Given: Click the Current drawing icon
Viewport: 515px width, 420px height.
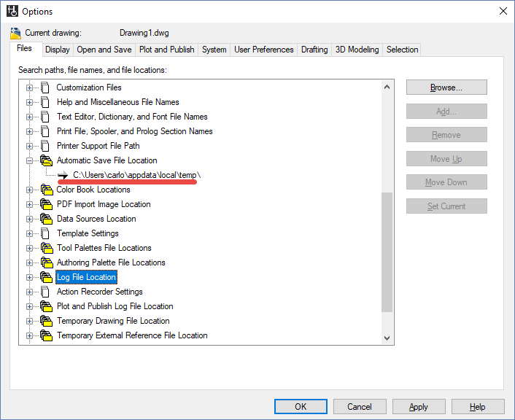Looking at the screenshot, I should click(x=15, y=33).
